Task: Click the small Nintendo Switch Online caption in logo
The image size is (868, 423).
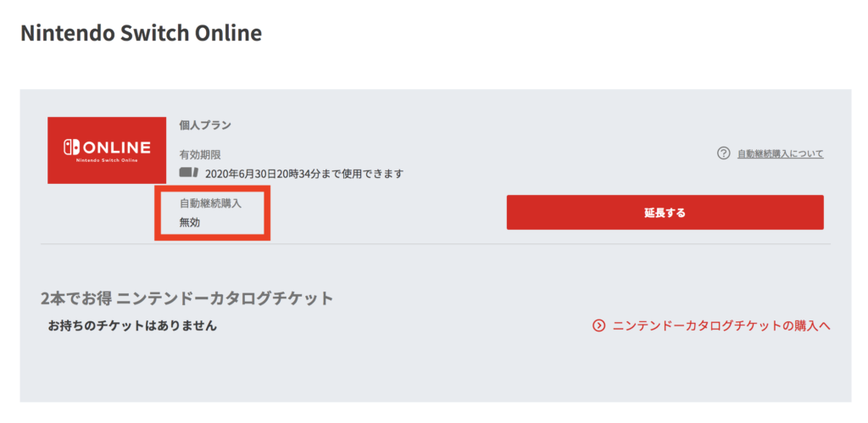Action: [107, 160]
